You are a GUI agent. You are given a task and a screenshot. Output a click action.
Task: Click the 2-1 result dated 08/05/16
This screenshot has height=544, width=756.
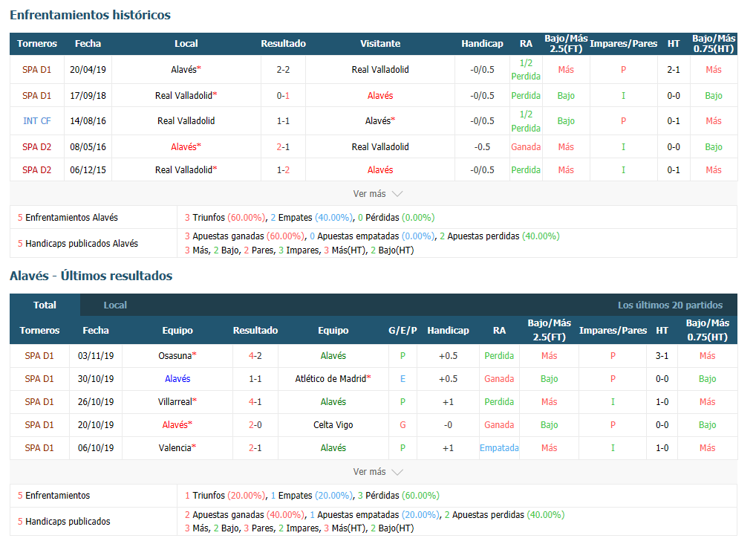tap(283, 146)
